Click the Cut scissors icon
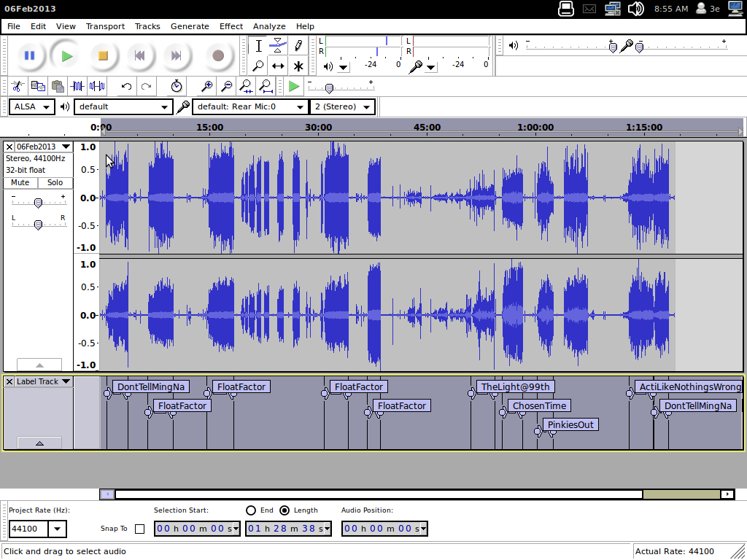 18,86
